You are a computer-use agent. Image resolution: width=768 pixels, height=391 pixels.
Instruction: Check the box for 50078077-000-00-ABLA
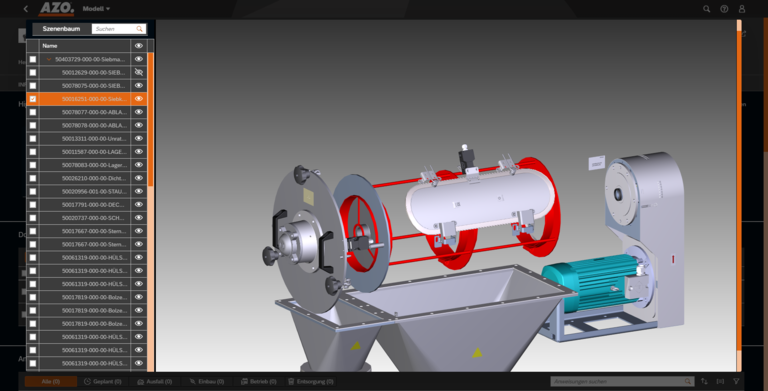(x=33, y=112)
